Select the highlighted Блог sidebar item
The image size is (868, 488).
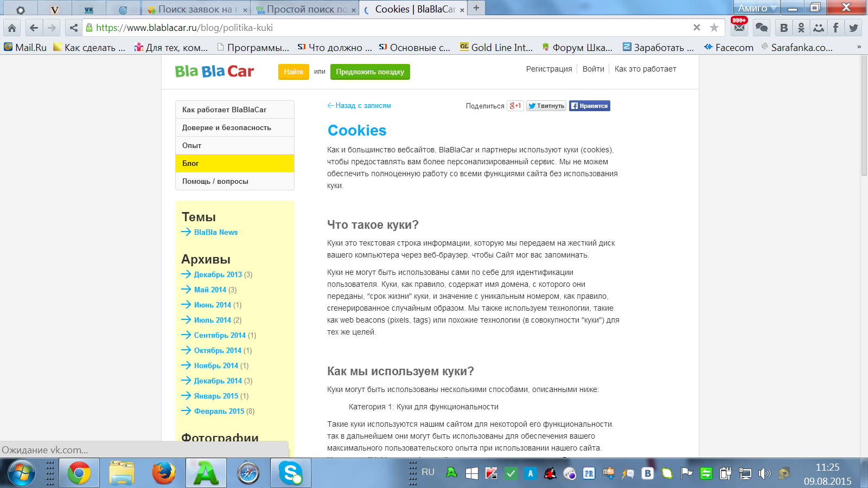[x=235, y=163]
